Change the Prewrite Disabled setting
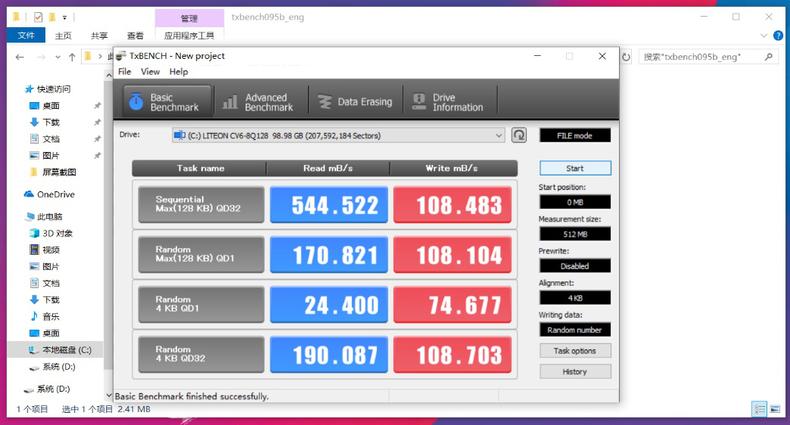790x425 pixels. (575, 266)
